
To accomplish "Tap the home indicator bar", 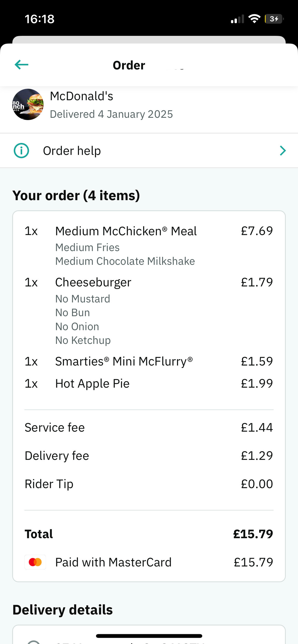I will [149, 636].
